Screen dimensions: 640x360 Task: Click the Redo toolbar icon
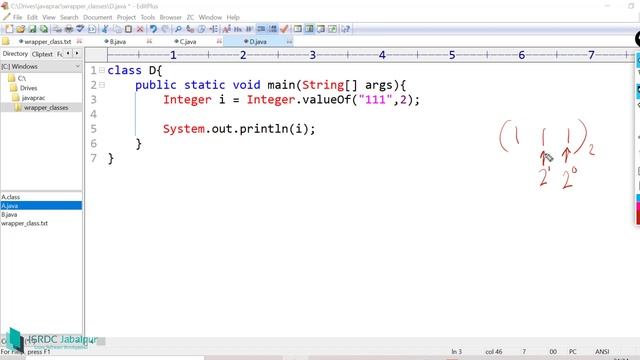(x=165, y=29)
